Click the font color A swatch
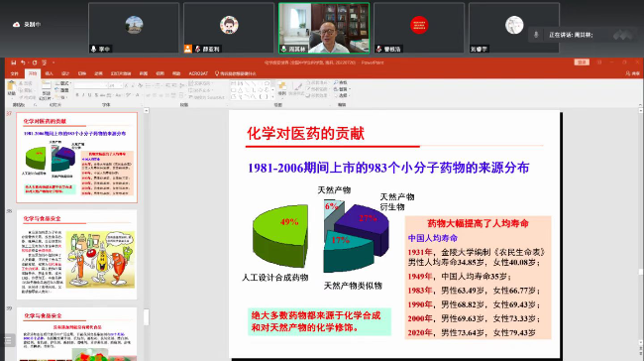644x361 pixels. (x=137, y=95)
